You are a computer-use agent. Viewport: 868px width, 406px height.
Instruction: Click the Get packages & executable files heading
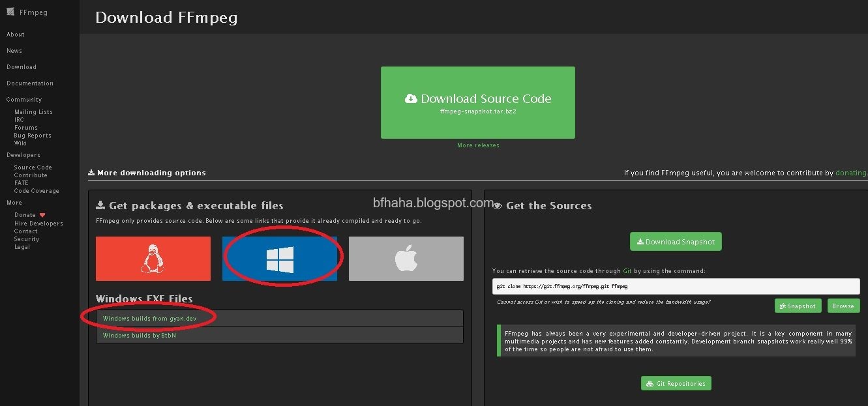(x=190, y=206)
